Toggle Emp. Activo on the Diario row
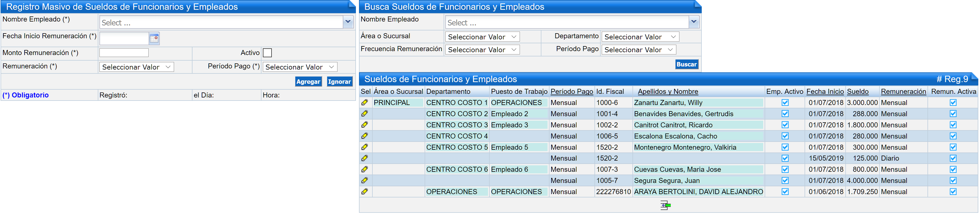 point(785,158)
